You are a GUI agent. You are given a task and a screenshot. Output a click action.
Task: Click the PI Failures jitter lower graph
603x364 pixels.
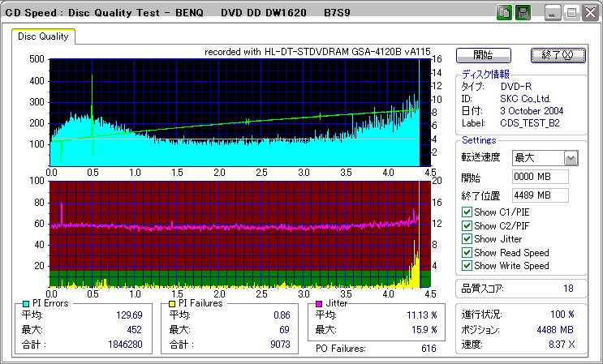(239, 233)
